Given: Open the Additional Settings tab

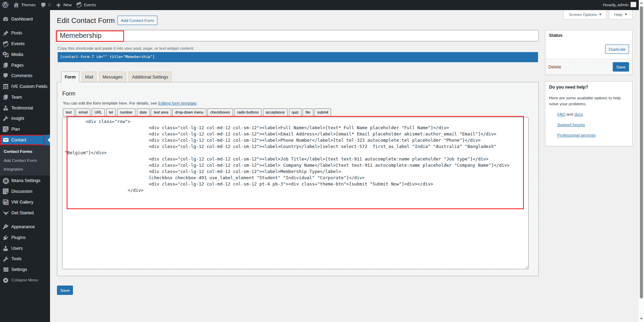Looking at the screenshot, I should [x=150, y=77].
